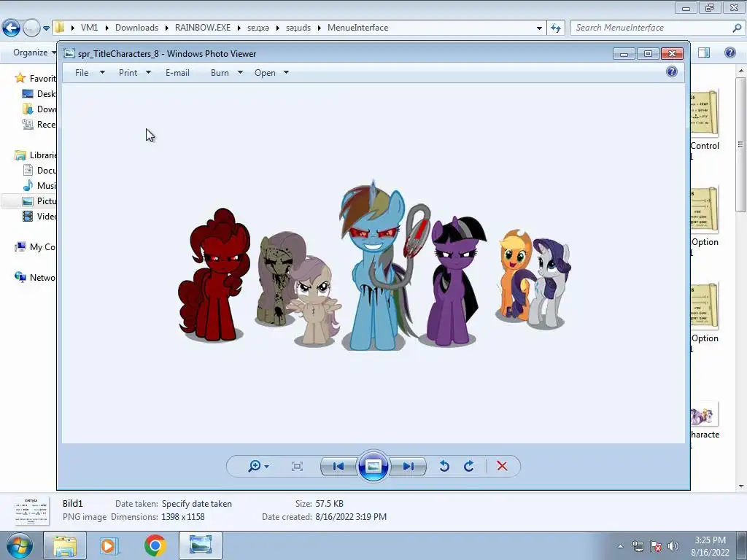Click VM1 in the address bar
747x560 pixels.
[x=89, y=28]
